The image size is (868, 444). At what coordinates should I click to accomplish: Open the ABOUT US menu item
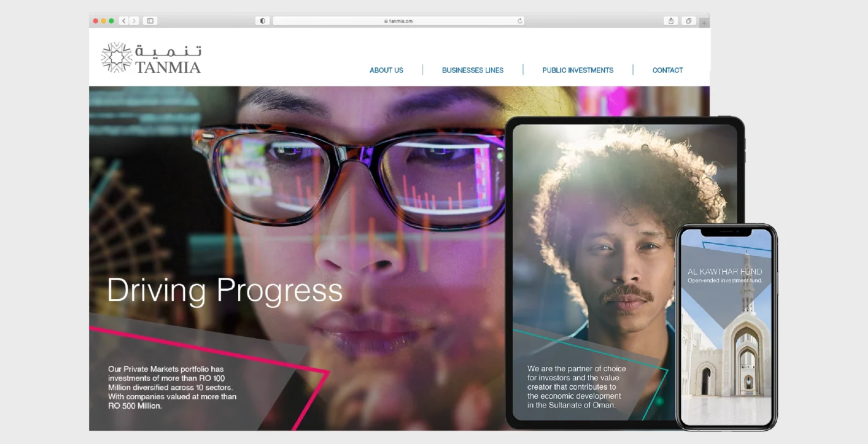tap(386, 70)
